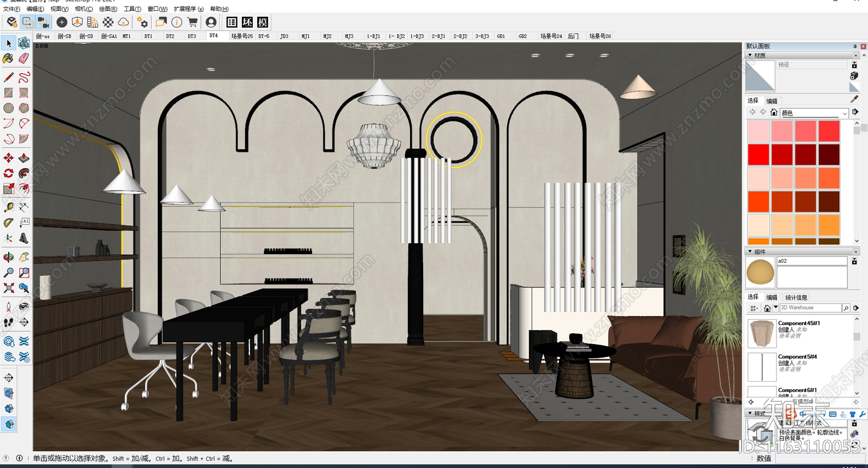This screenshot has width=868, height=468.
Task: Open the 相机(C) menu
Action: coord(84,9)
